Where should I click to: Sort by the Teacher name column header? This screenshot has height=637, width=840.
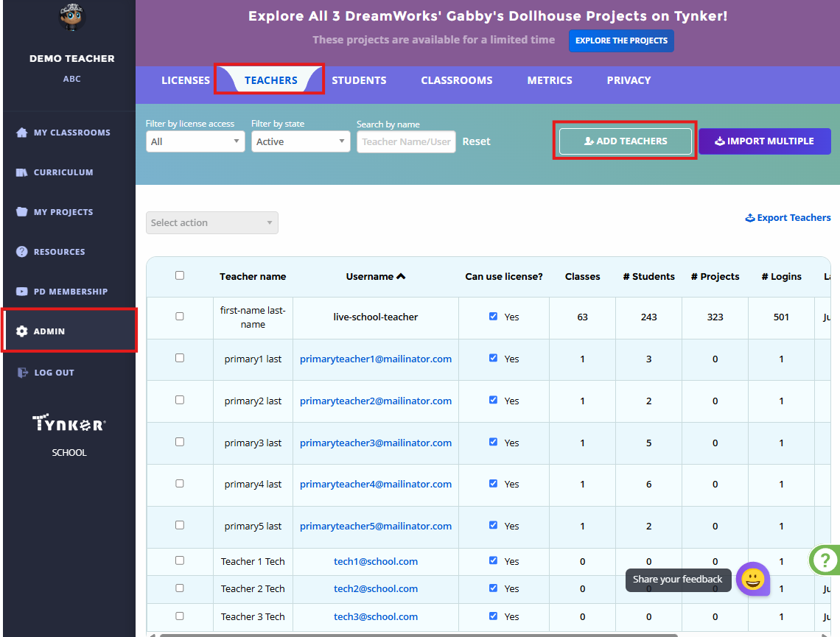(252, 276)
